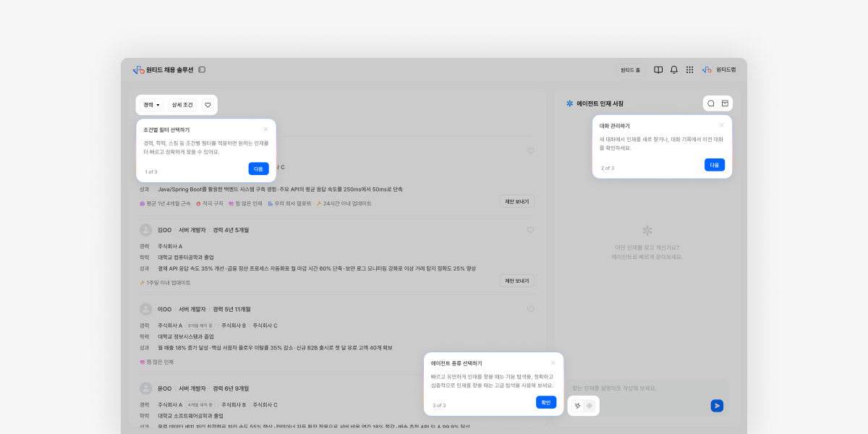Click 확인 in the 에이전트 종류 선택하기 tooltip
Image resolution: width=868 pixels, height=434 pixels.
[546, 402]
